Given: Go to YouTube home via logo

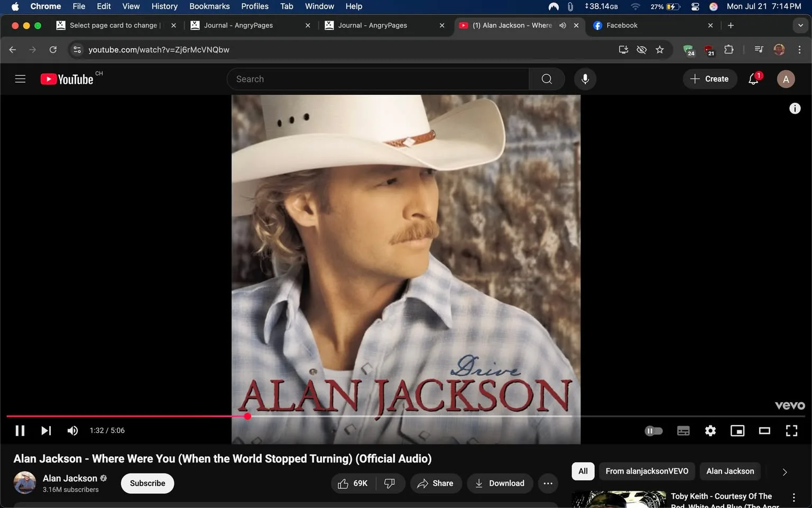Looking at the screenshot, I should (x=67, y=79).
